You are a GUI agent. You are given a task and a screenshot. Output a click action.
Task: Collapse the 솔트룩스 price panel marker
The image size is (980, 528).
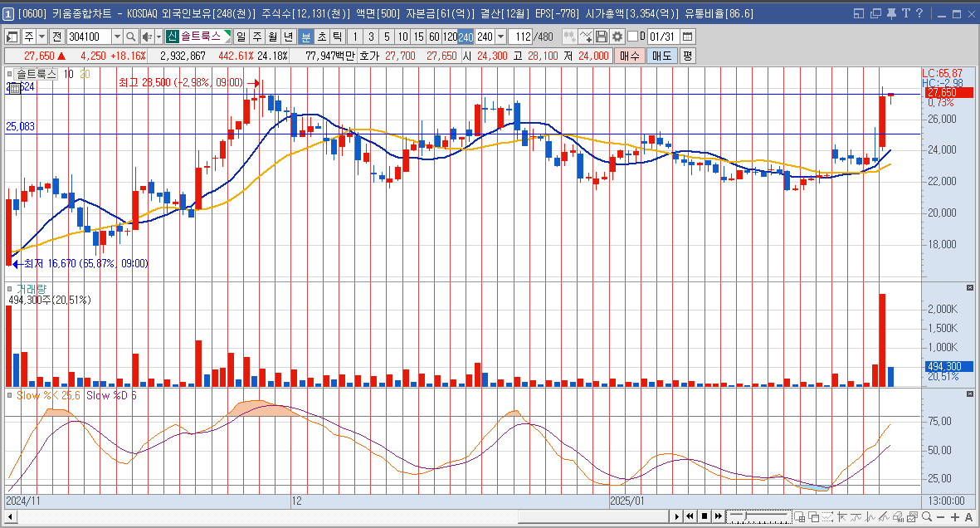[x=9, y=74]
